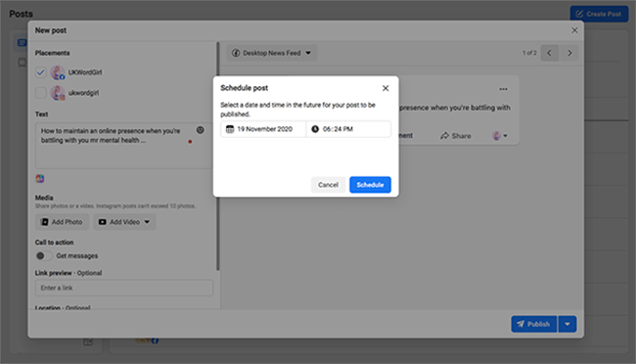The height and width of the screenshot is (364, 636).
Task: Click the Enter a link field
Action: pos(124,288)
